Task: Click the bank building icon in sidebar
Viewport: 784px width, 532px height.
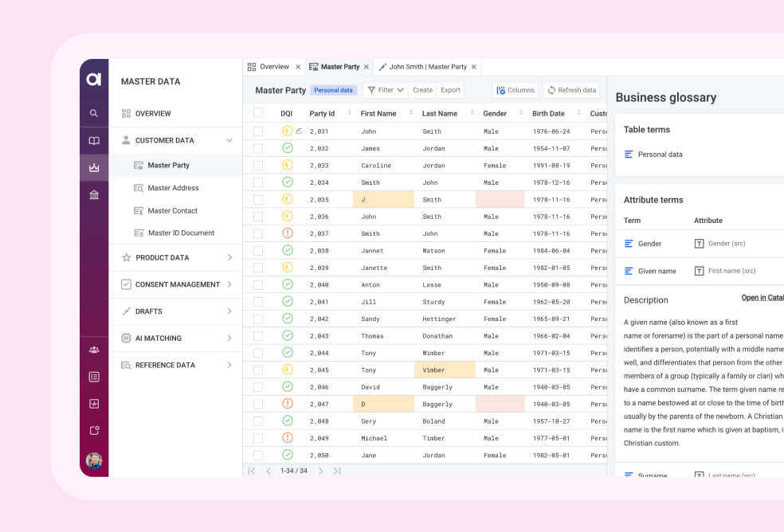Action: pyautogui.click(x=94, y=194)
